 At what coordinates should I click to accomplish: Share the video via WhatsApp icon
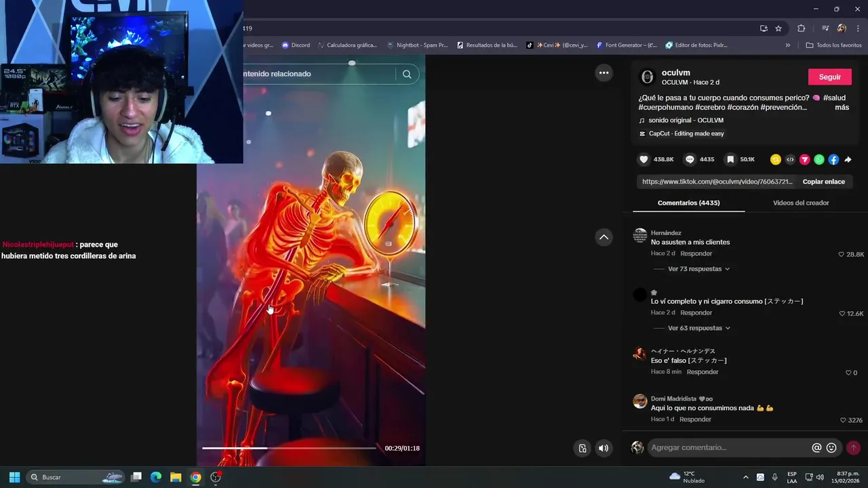819,160
